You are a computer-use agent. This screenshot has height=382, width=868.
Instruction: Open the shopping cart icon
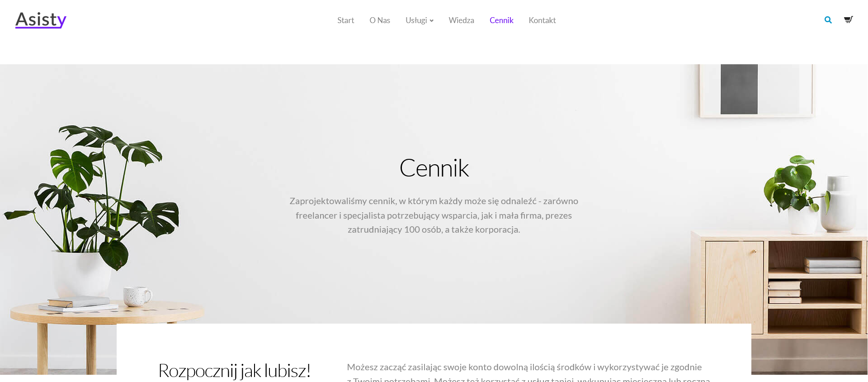pos(848,19)
